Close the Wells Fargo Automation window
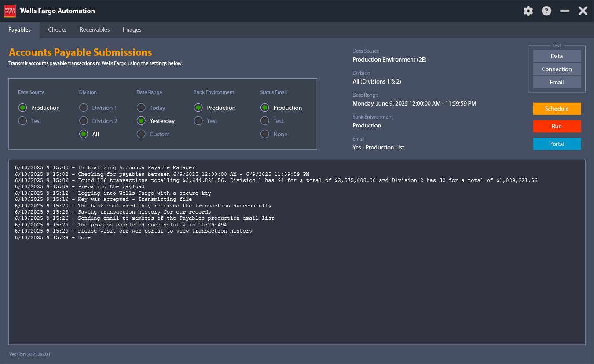Viewport: 594px width, 364px height. click(x=583, y=11)
